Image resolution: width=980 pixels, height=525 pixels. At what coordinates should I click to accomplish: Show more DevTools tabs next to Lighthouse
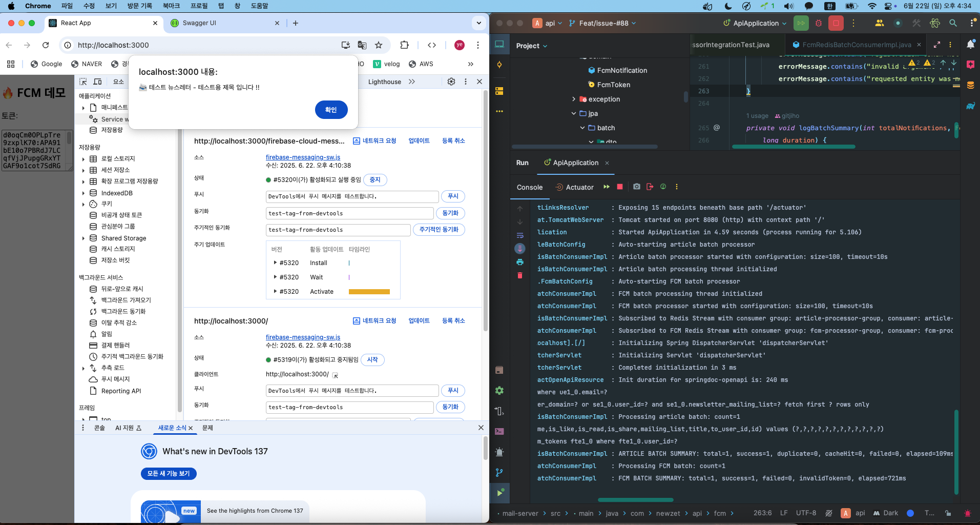pyautogui.click(x=412, y=82)
